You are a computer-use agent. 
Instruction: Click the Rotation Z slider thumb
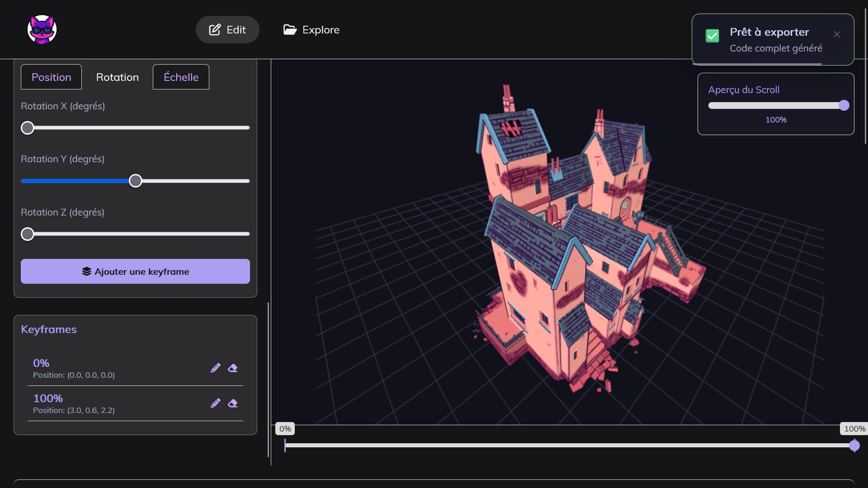pos(27,234)
